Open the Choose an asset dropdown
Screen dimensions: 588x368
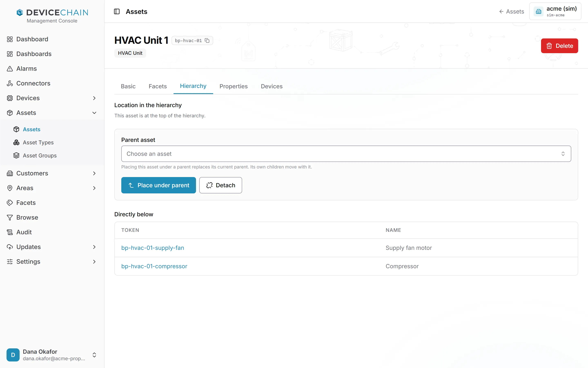(346, 154)
